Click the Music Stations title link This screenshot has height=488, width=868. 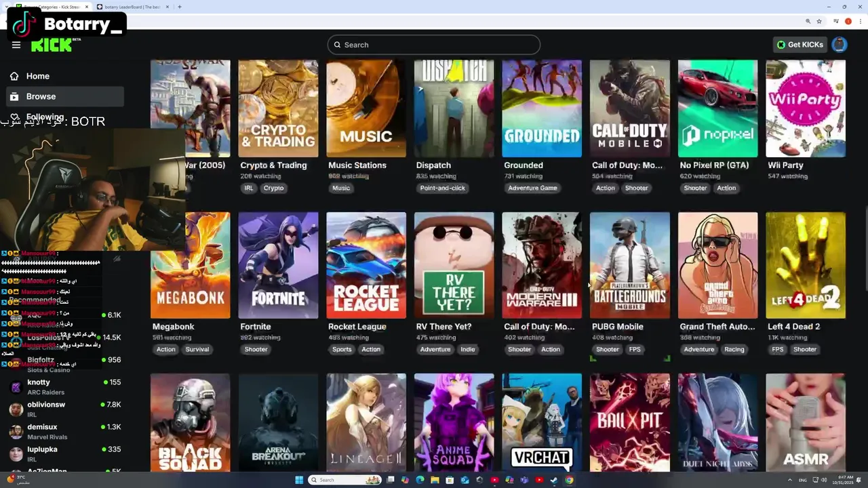[x=357, y=165]
